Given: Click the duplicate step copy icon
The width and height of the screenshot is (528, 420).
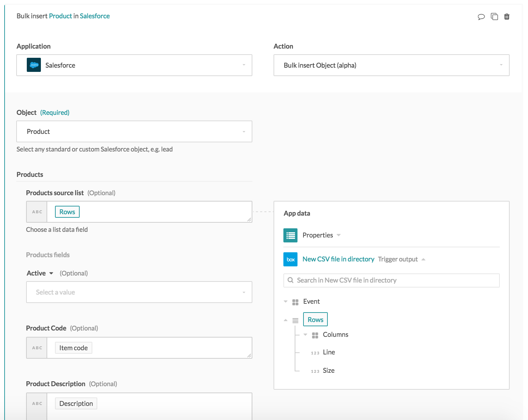Looking at the screenshot, I should point(494,17).
